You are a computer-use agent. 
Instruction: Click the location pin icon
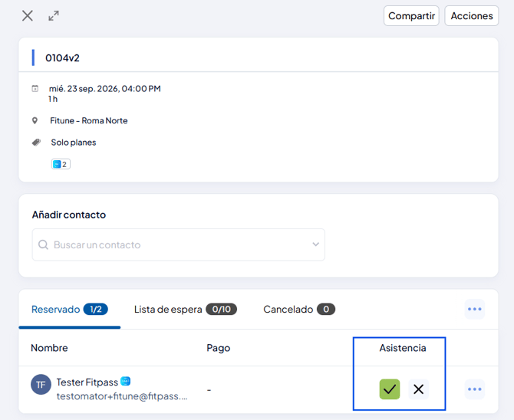point(35,120)
